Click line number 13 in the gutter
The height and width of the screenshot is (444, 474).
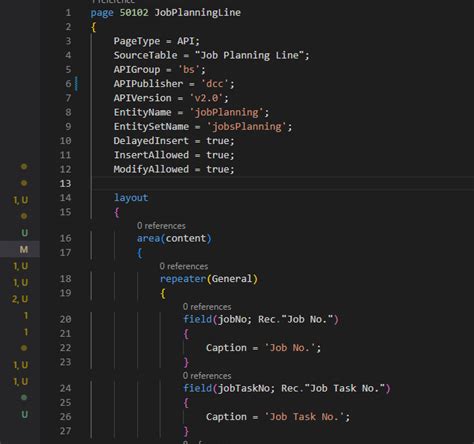(65, 183)
